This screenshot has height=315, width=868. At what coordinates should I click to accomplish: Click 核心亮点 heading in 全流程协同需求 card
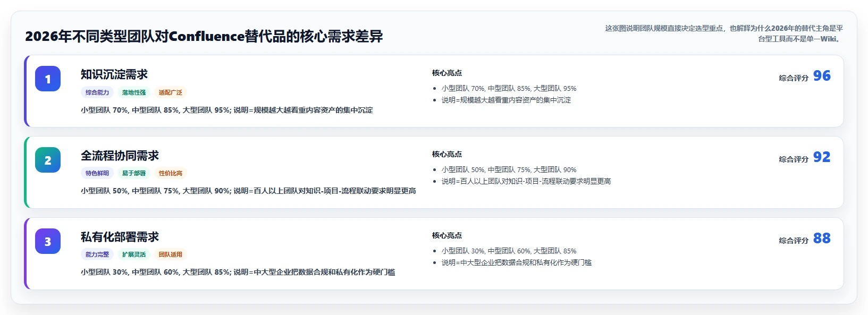coord(447,154)
